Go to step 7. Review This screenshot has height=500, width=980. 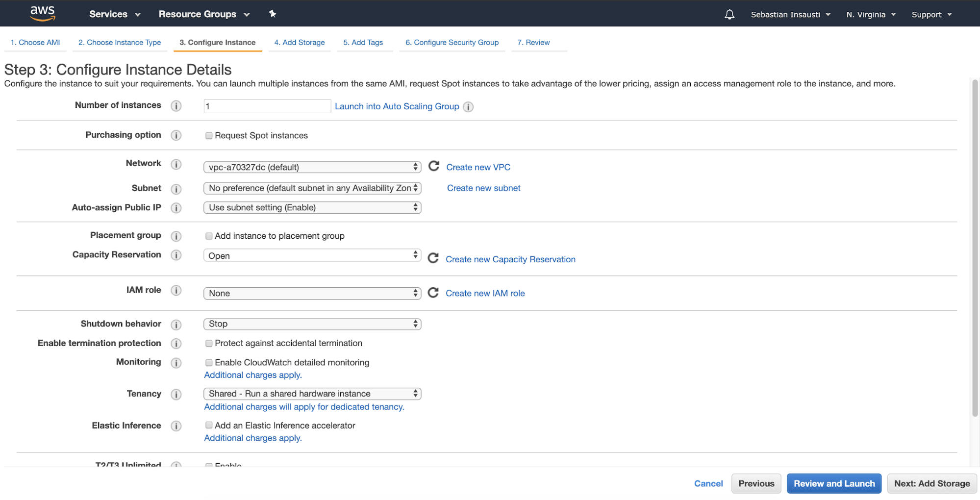(533, 43)
